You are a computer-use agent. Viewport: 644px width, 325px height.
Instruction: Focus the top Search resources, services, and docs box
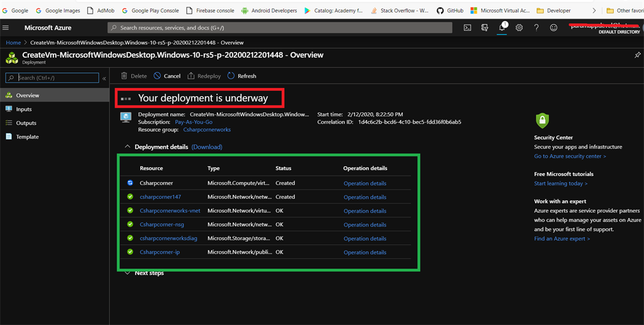[x=280, y=28]
